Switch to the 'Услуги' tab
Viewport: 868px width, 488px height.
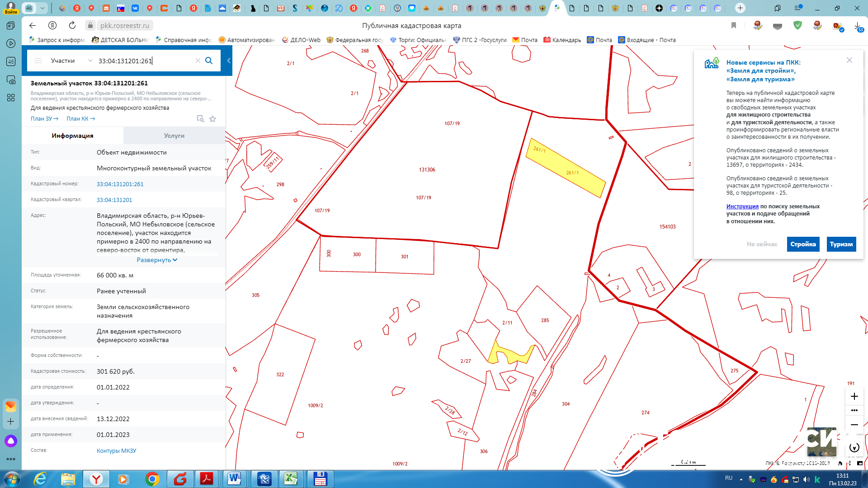(x=174, y=135)
